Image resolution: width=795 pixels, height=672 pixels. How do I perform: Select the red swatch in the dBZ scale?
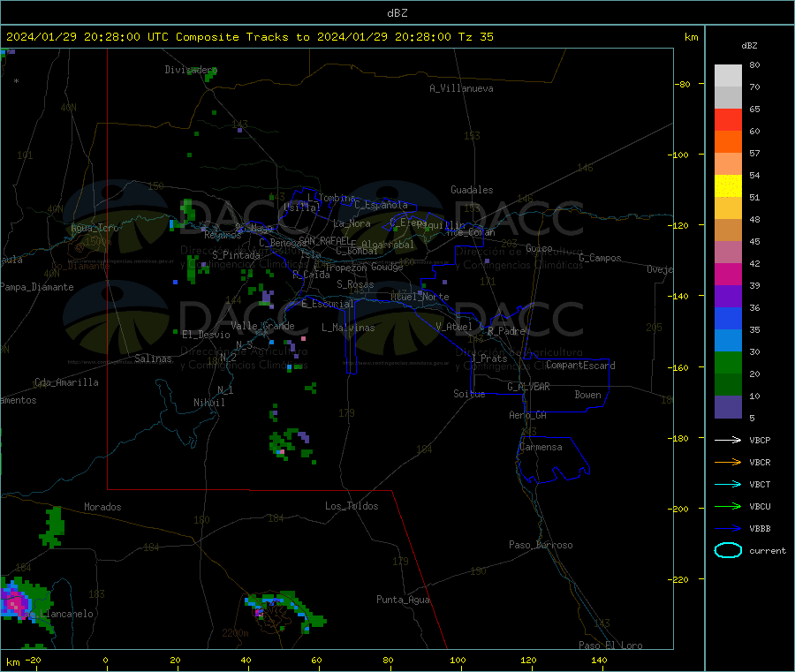(x=728, y=119)
